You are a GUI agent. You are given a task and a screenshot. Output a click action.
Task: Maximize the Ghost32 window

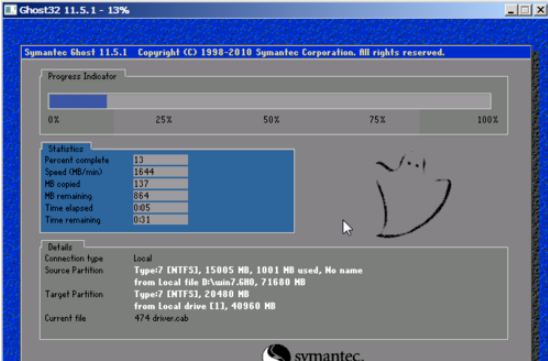coord(525,10)
